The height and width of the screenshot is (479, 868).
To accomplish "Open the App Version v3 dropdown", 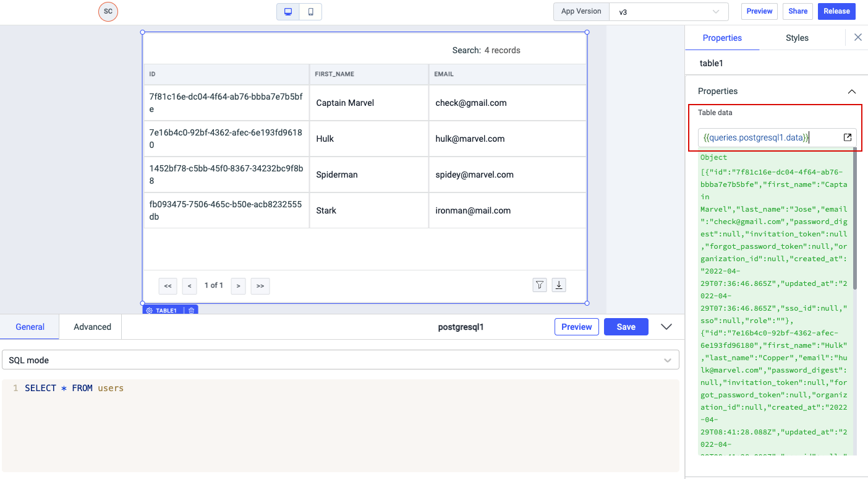I will 668,12.
